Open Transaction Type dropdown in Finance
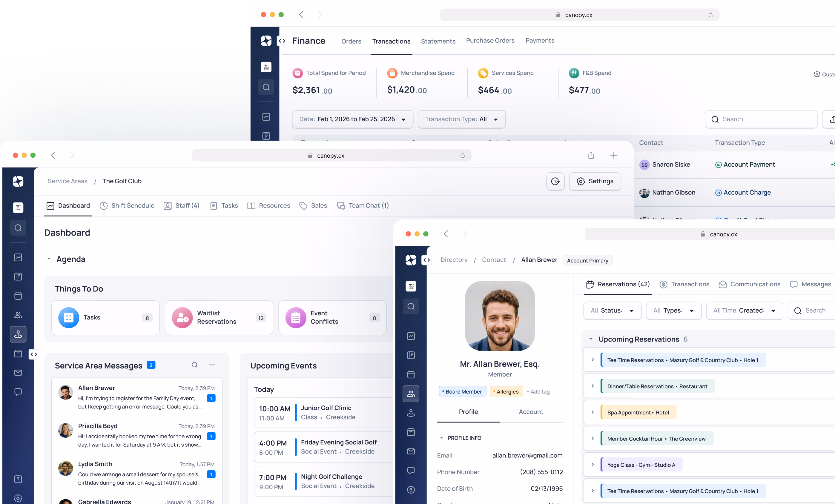Image resolution: width=835 pixels, height=504 pixels. click(x=462, y=119)
